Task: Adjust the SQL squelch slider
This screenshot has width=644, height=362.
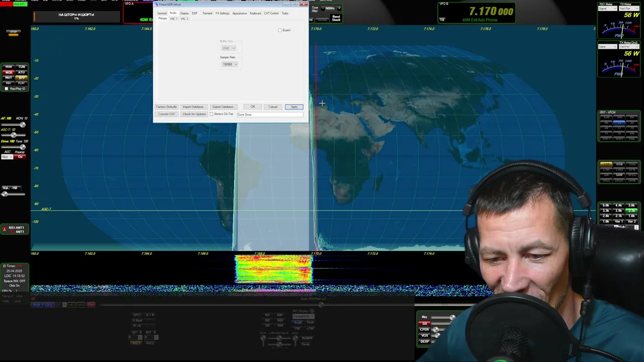Action: pos(14,194)
